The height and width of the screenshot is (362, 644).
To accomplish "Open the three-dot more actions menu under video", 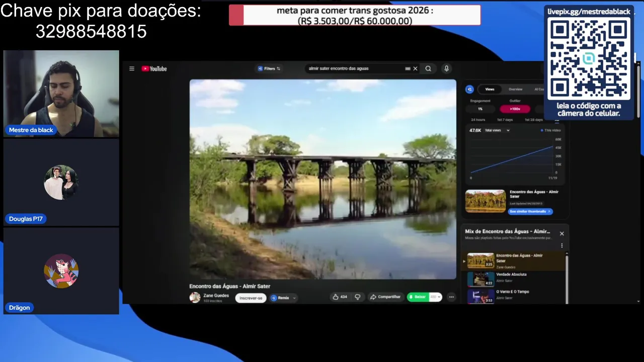I will click(x=451, y=297).
